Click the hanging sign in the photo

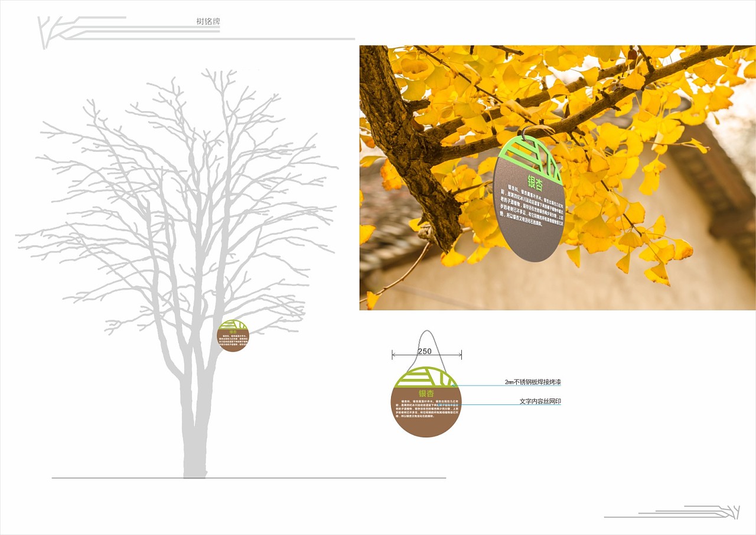529,199
